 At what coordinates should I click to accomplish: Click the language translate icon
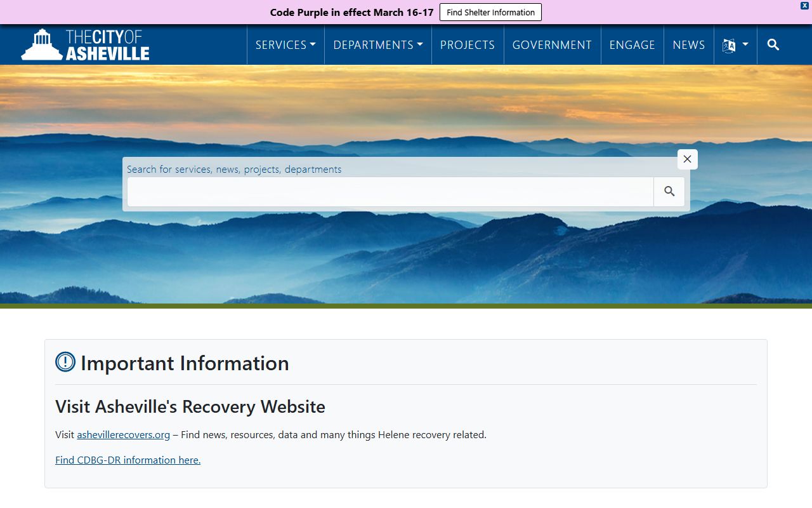(729, 45)
